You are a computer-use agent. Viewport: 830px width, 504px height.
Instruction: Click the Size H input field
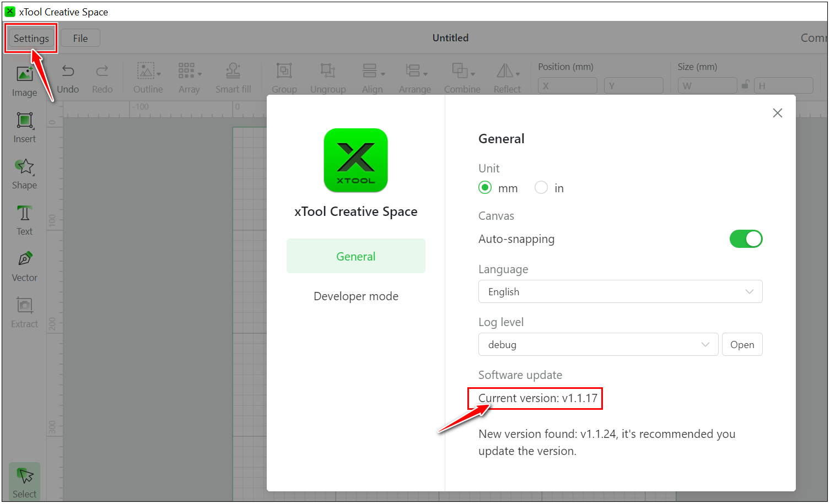point(783,85)
